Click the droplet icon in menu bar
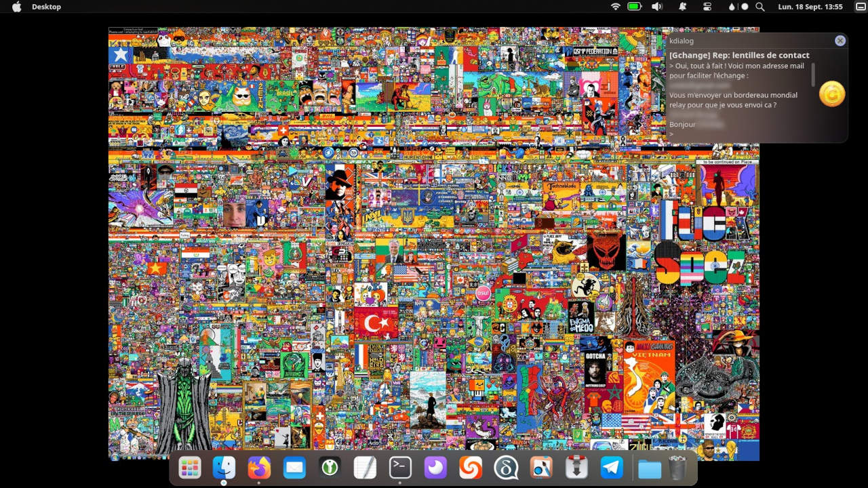This screenshot has height=488, width=868. pos(732,7)
